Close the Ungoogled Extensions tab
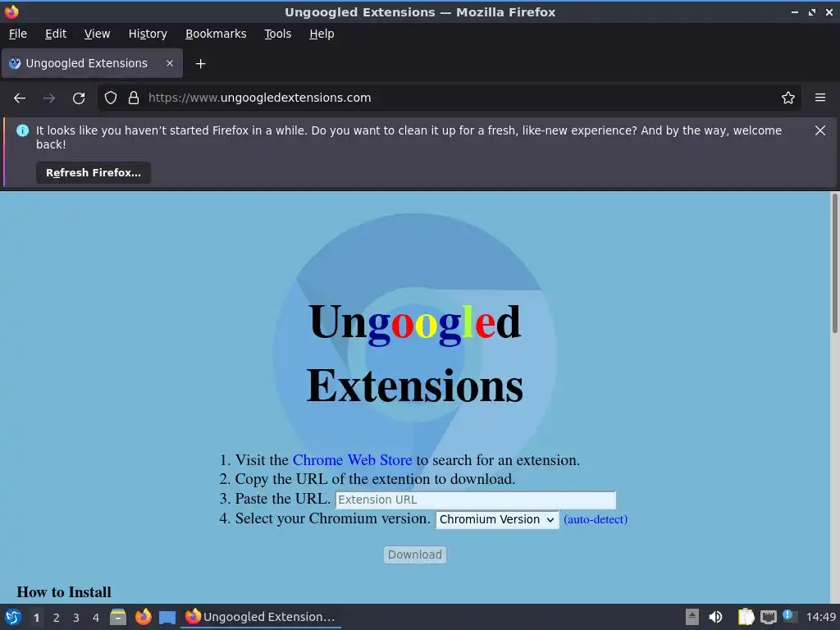This screenshot has height=630, width=840. (169, 63)
